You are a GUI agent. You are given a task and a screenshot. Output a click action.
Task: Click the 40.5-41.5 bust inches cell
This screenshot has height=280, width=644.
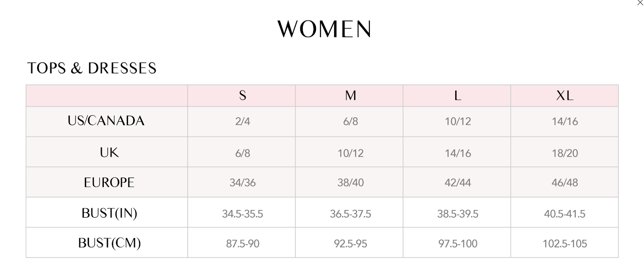(x=564, y=214)
